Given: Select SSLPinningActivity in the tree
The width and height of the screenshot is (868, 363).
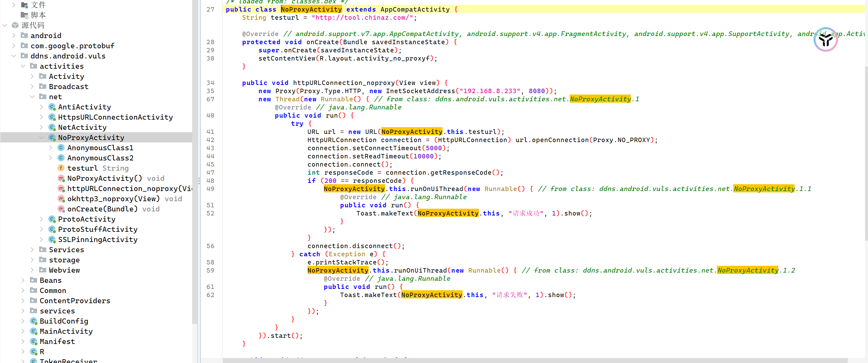Looking at the screenshot, I should click(98, 240).
